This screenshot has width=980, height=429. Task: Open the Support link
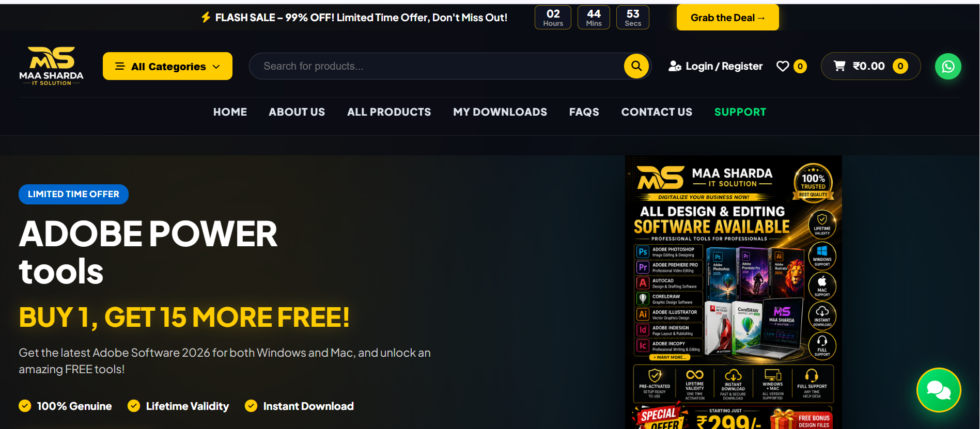(x=740, y=112)
